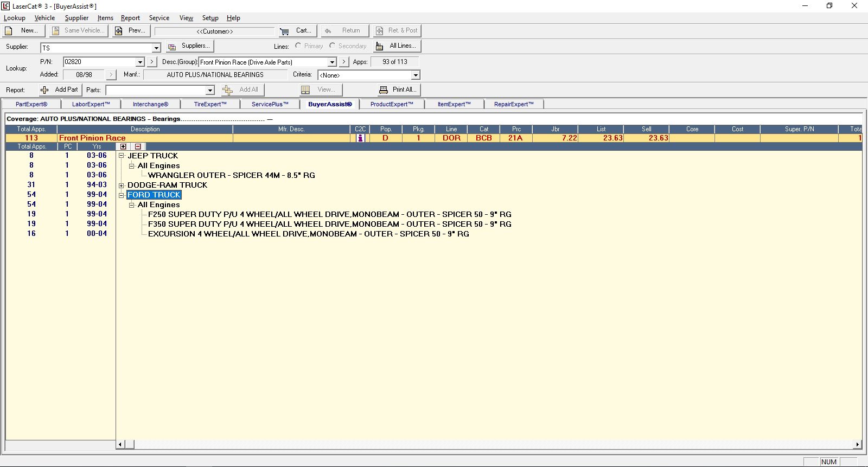Click the New document icon
Image resolution: width=868 pixels, height=467 pixels.
pyautogui.click(x=9, y=31)
